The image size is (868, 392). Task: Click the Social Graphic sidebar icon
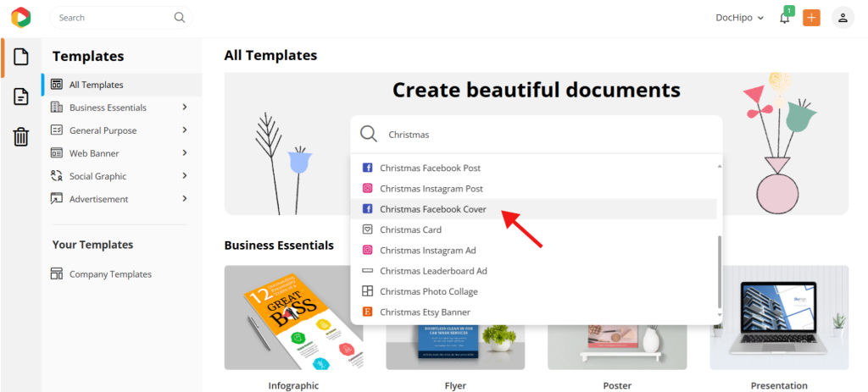(x=57, y=176)
